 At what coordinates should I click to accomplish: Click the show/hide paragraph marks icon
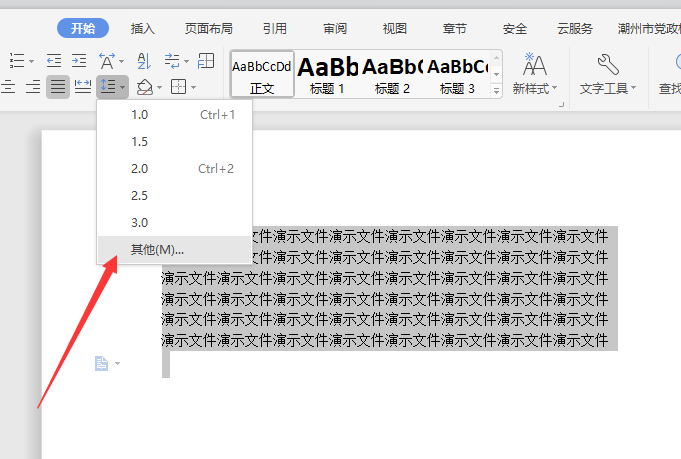172,61
